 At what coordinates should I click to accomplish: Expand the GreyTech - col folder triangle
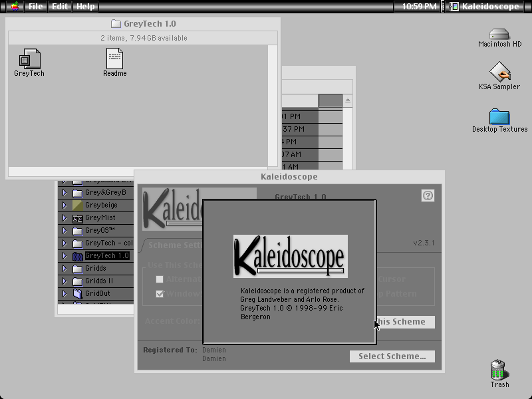[x=65, y=243]
